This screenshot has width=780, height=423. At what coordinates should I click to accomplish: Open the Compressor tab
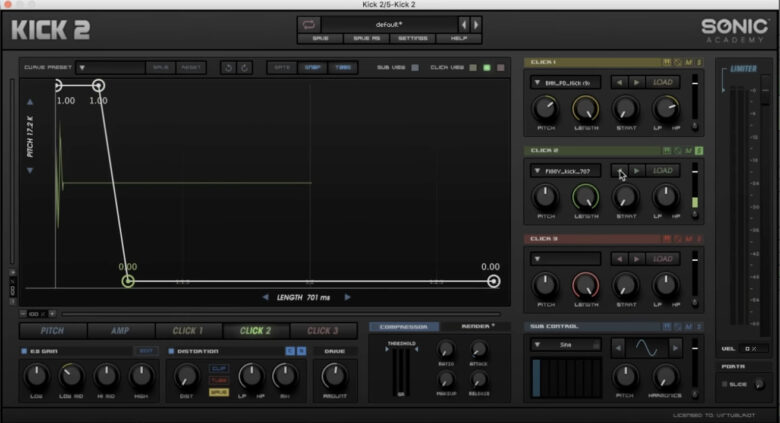click(x=404, y=326)
